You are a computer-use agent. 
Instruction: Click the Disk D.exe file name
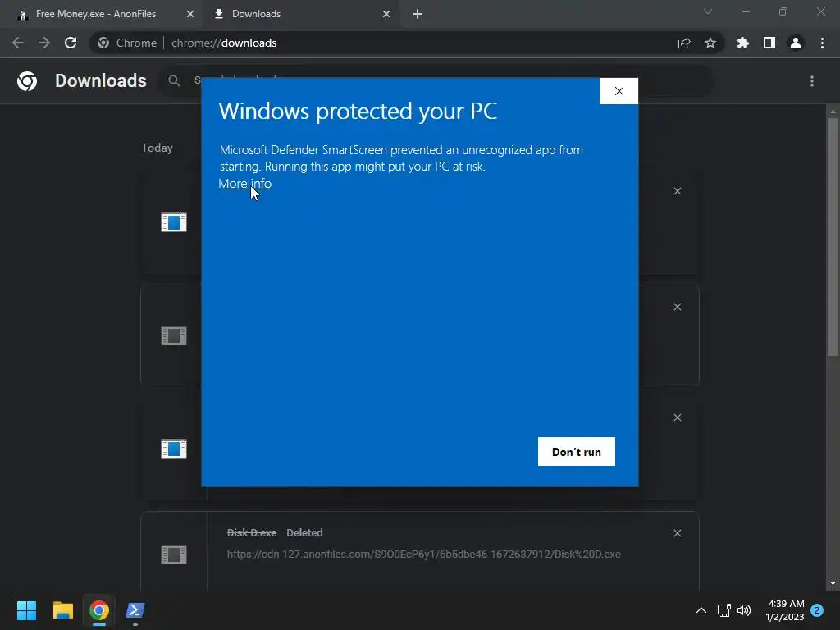tap(252, 533)
